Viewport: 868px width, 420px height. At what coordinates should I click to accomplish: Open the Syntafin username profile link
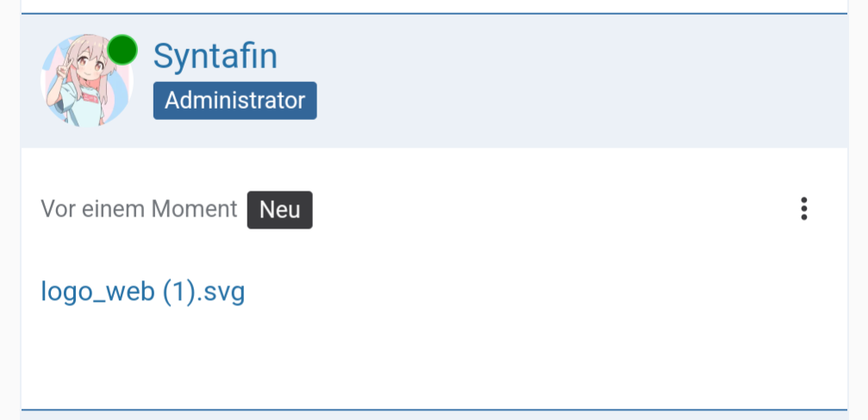point(215,57)
